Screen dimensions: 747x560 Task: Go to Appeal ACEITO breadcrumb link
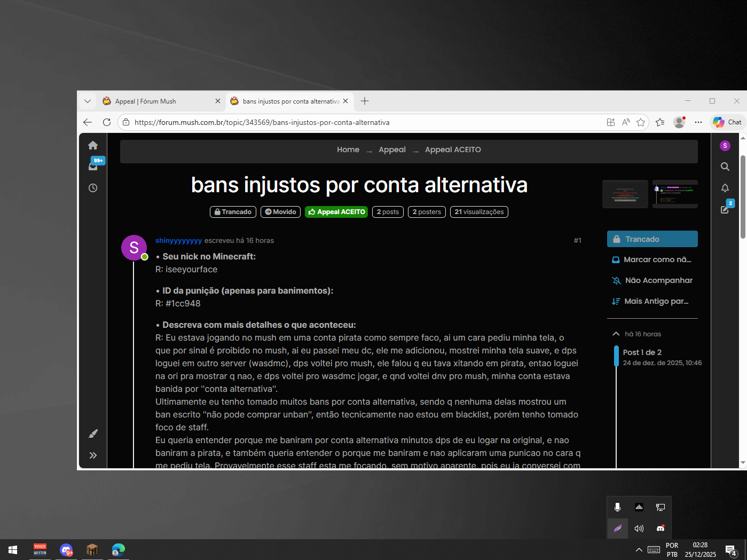coord(453,149)
